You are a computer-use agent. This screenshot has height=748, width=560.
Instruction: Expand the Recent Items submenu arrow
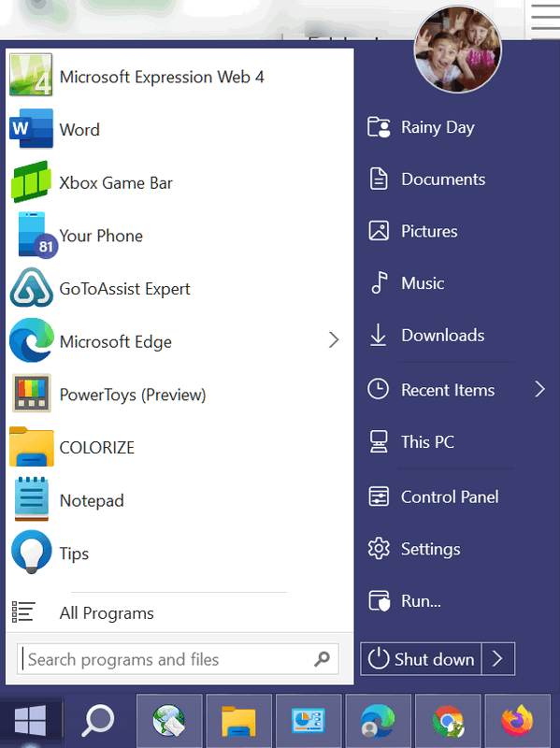click(539, 389)
